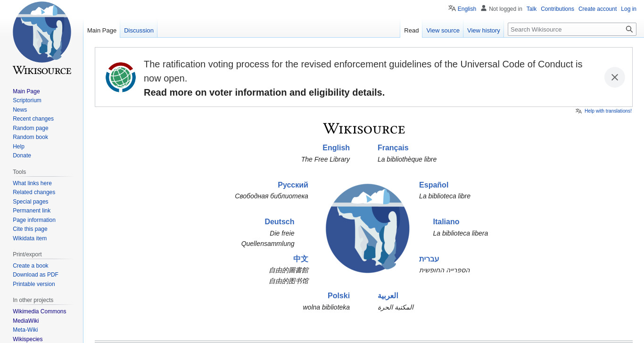Open the 中文 Wikisource link
Screen dimensions: 644x343
300,259
